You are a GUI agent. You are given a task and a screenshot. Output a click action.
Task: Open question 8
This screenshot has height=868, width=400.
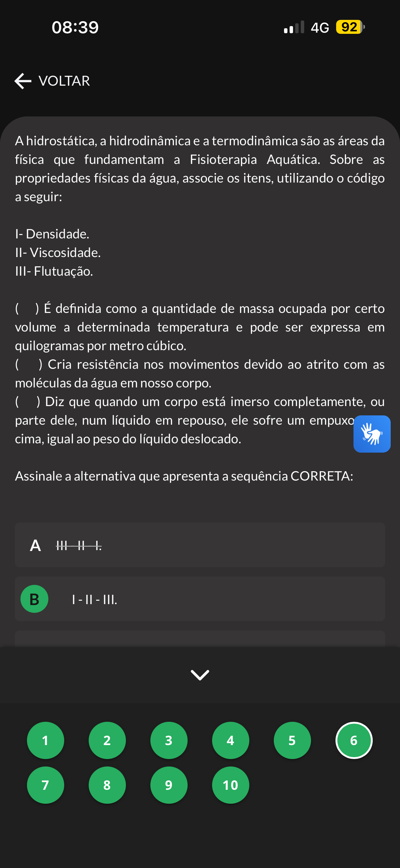[x=107, y=785]
